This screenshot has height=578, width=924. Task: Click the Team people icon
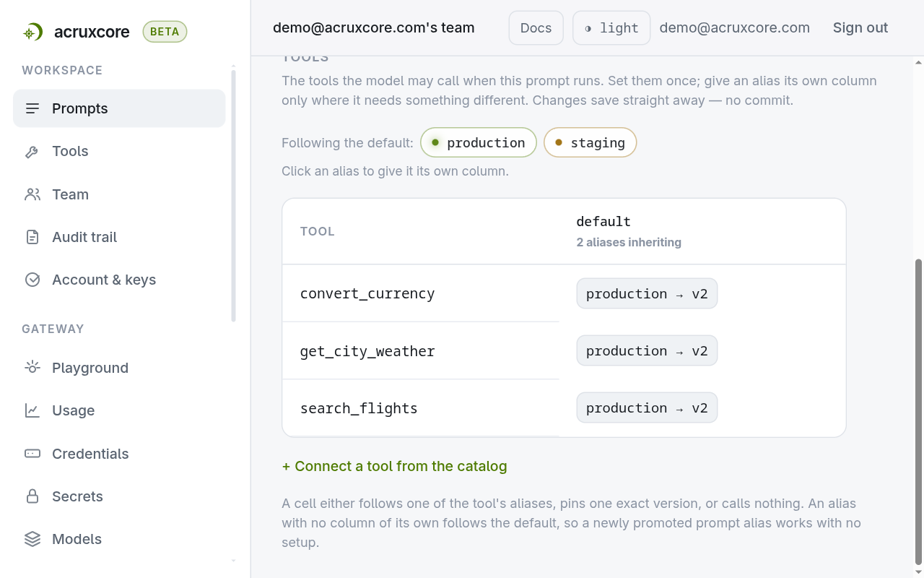(32, 194)
